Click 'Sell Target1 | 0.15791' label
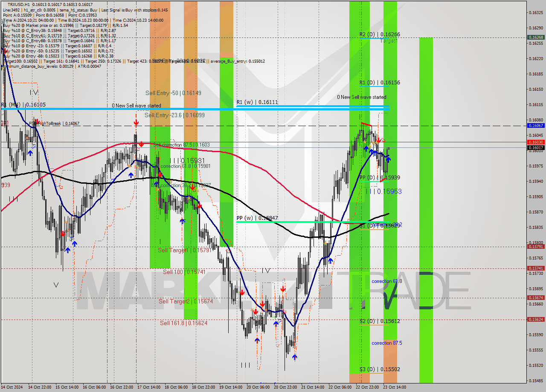The image size is (546, 392). (x=184, y=250)
